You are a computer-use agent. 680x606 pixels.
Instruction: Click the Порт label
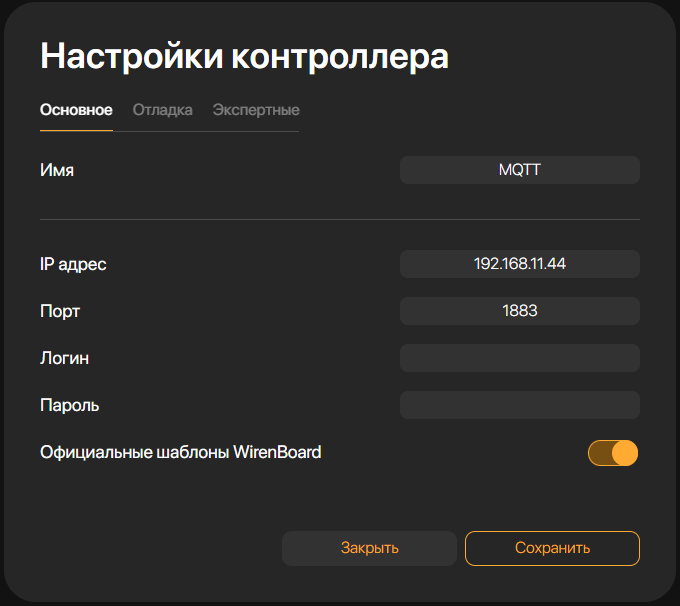point(60,312)
